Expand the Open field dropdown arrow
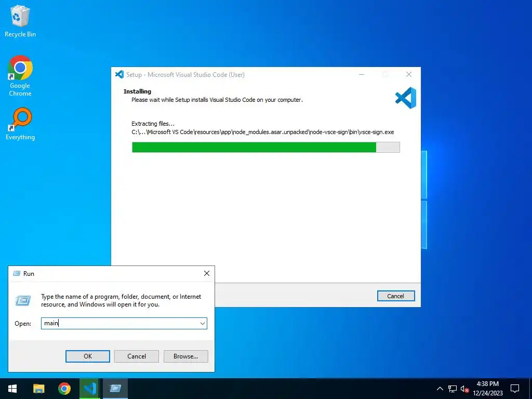Viewport: 532px width, 399px height. click(x=203, y=323)
